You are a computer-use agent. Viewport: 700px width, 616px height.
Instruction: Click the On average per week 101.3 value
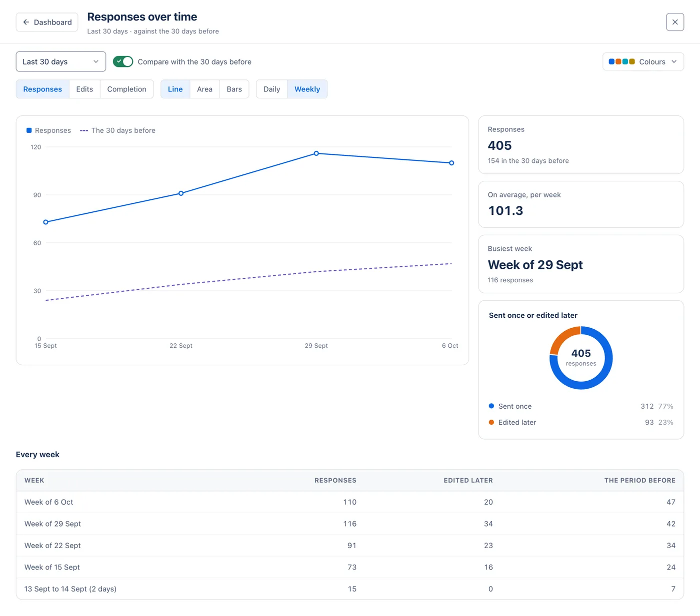click(x=505, y=211)
